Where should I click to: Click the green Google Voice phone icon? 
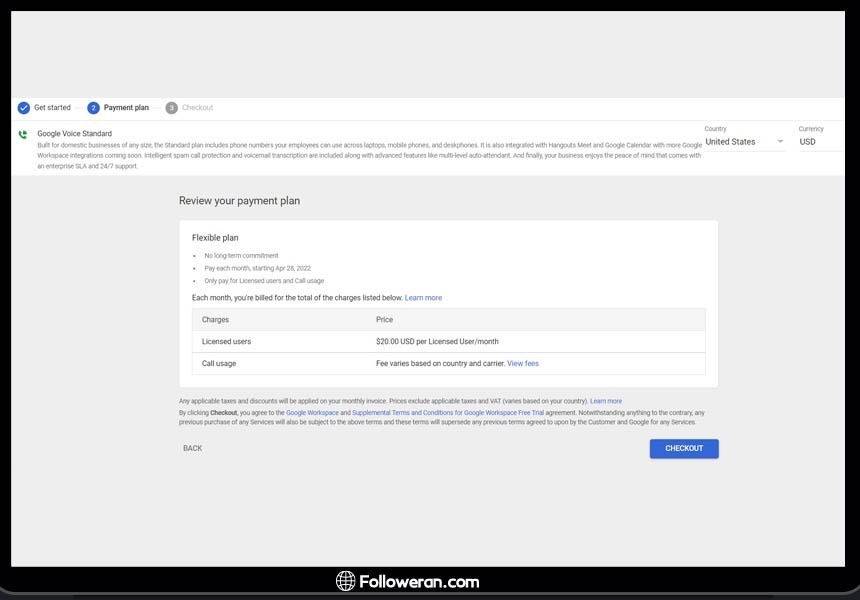23,134
